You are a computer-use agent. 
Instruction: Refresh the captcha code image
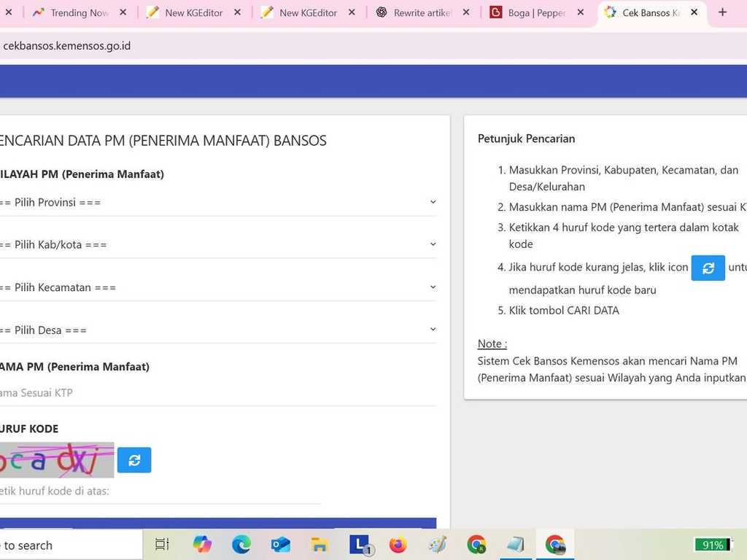(134, 459)
